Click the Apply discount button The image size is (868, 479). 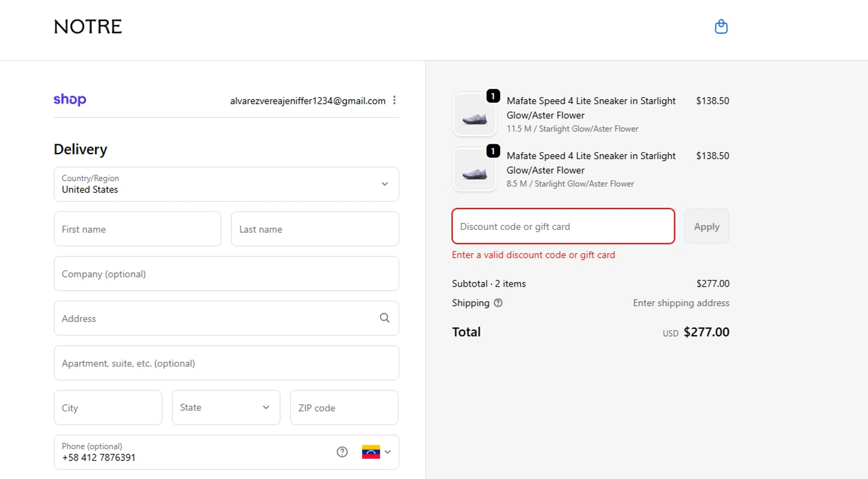tap(707, 226)
